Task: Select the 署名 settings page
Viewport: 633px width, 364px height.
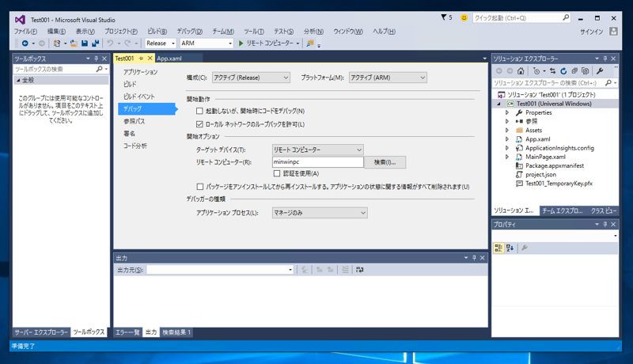Action: coord(129,134)
